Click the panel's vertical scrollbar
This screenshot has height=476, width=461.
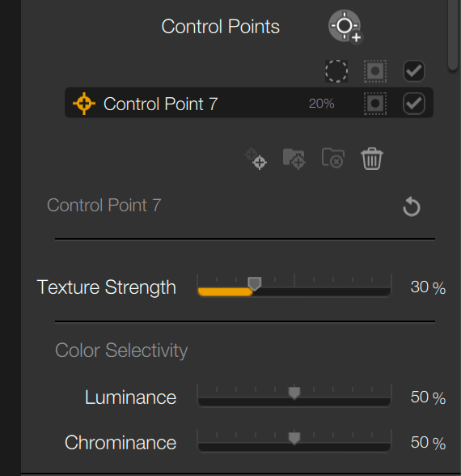click(453, 35)
